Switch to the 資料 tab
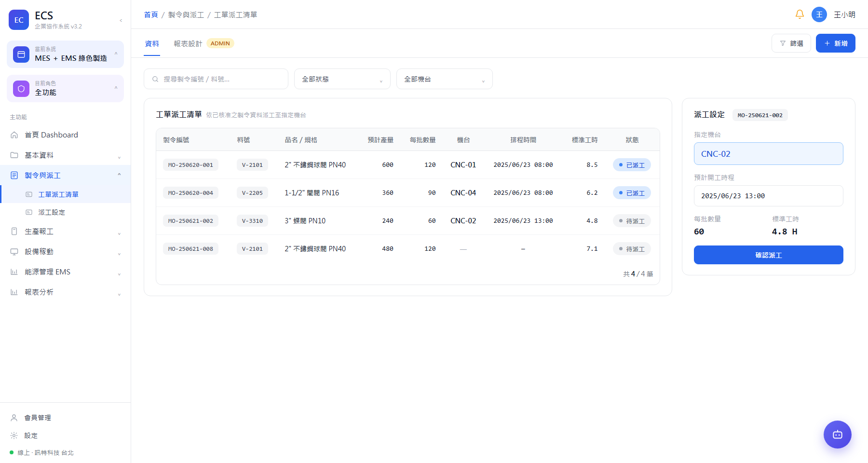Screen dimensions: 868x463 click(x=152, y=43)
